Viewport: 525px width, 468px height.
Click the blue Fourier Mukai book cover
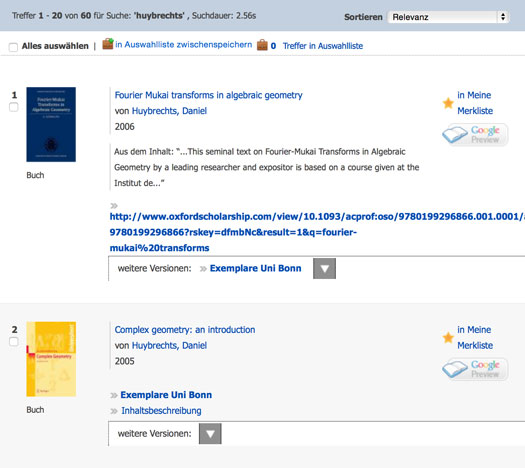point(51,125)
